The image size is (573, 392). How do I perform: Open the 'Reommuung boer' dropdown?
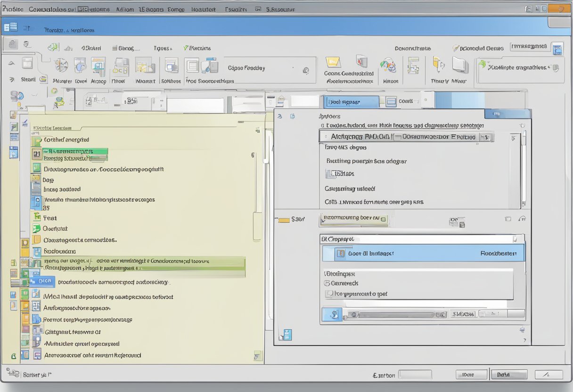(x=383, y=219)
